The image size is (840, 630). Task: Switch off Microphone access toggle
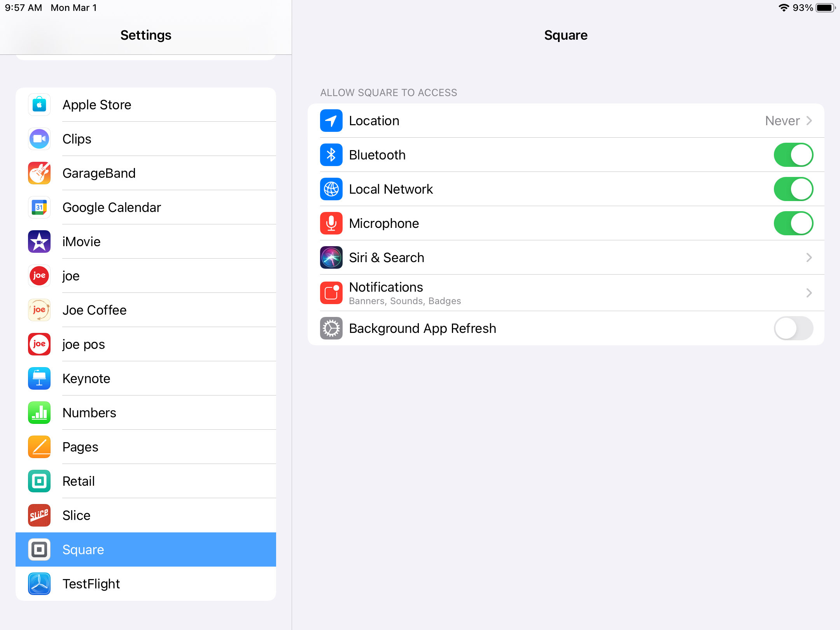tap(793, 223)
